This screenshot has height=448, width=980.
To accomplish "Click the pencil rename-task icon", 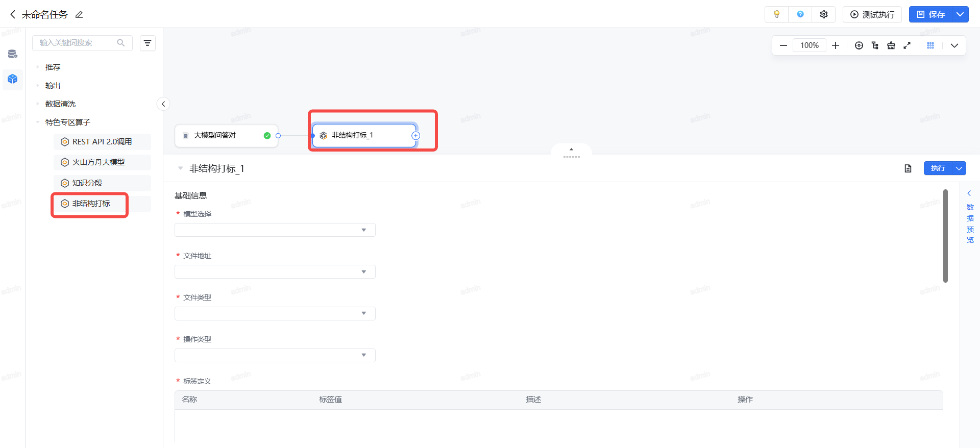I will pyautogui.click(x=79, y=15).
